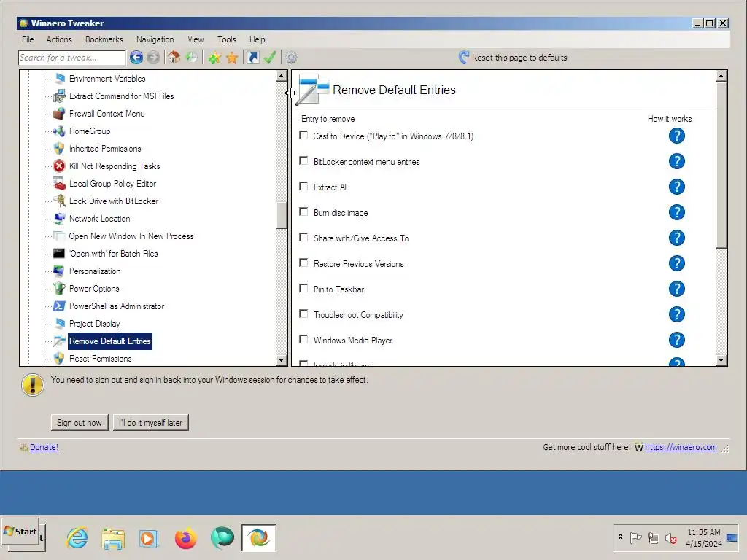Open Firefox from the taskbar
747x560 pixels.
[186, 538]
